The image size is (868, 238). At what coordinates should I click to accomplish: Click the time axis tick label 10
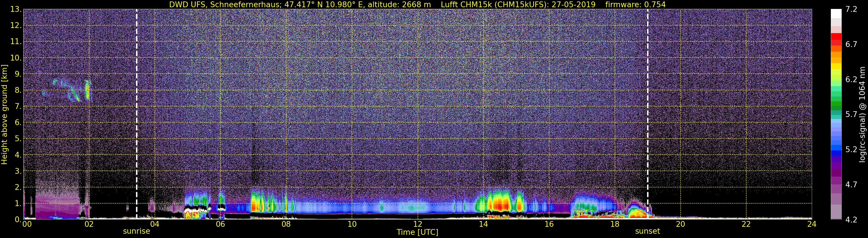coord(352,224)
